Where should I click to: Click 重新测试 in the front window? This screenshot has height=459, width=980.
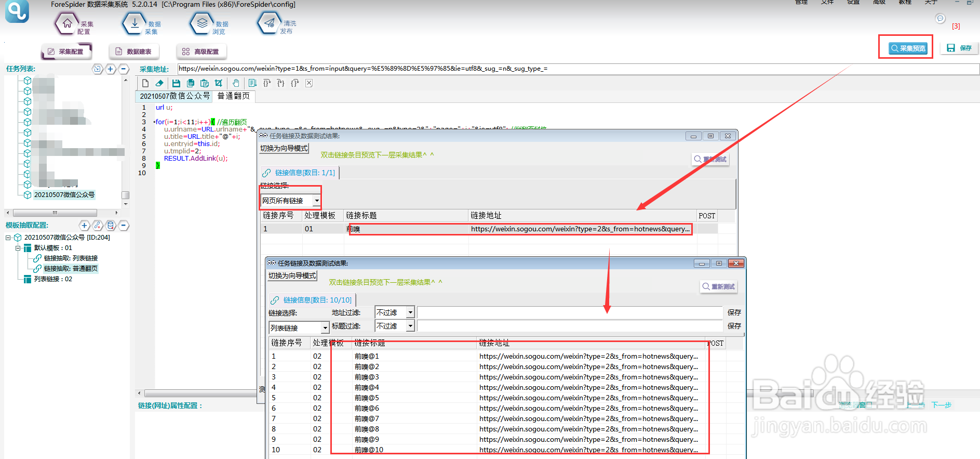(719, 286)
